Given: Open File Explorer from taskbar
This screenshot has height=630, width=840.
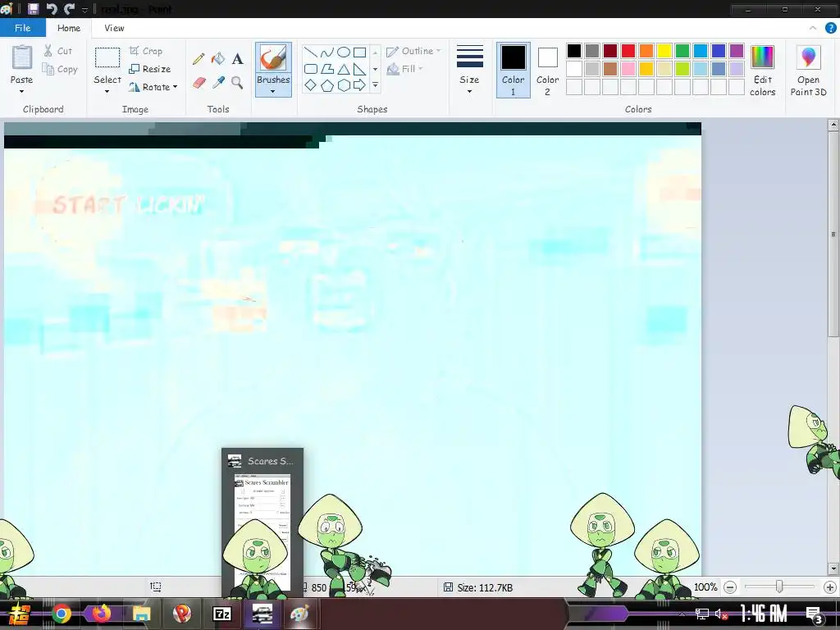Looking at the screenshot, I should [141, 614].
